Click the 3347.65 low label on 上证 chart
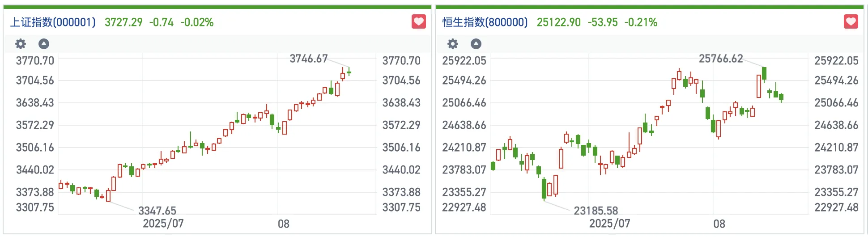This screenshot has width=868, height=237. 157,210
